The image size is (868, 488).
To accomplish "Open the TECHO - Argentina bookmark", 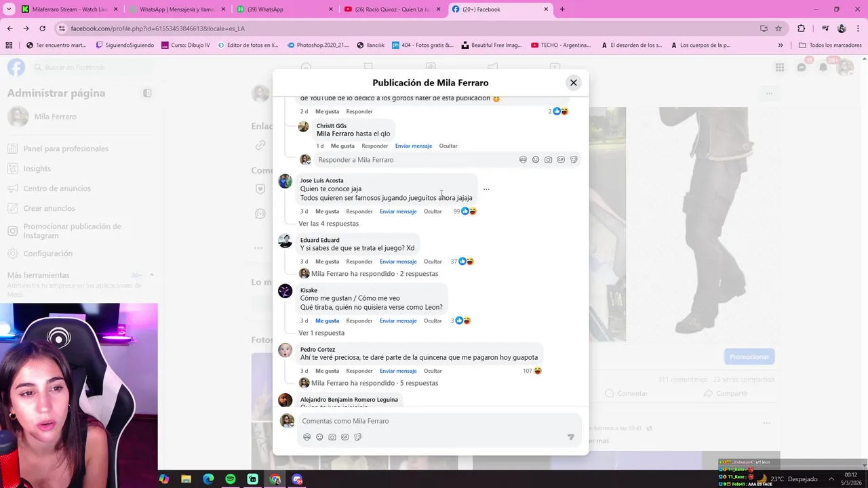I will click(561, 45).
